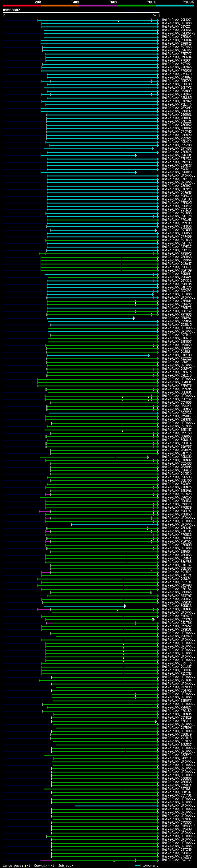Click the hit label UniRef100_Q71CZ3

coord(177,74)
